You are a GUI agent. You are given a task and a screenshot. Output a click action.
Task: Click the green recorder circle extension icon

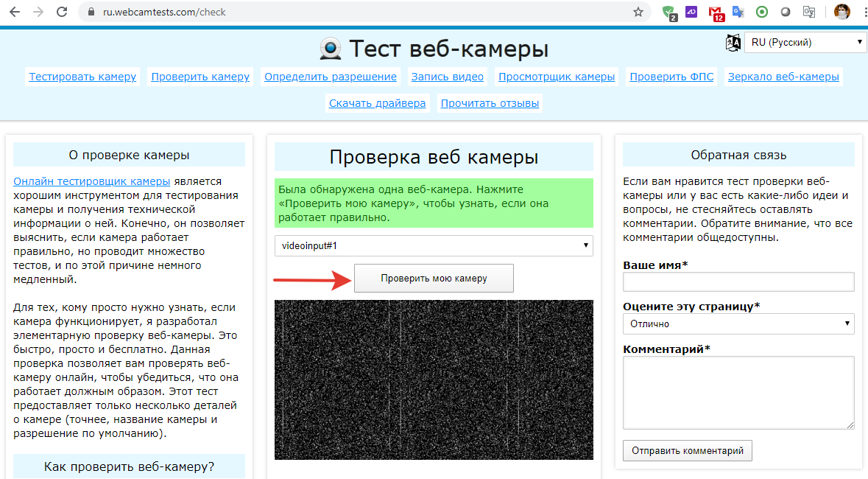[761, 12]
